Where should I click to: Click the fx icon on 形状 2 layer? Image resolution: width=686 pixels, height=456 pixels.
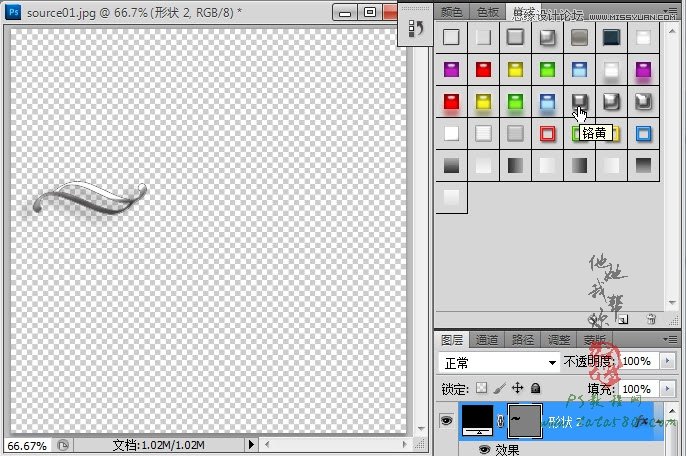point(642,421)
